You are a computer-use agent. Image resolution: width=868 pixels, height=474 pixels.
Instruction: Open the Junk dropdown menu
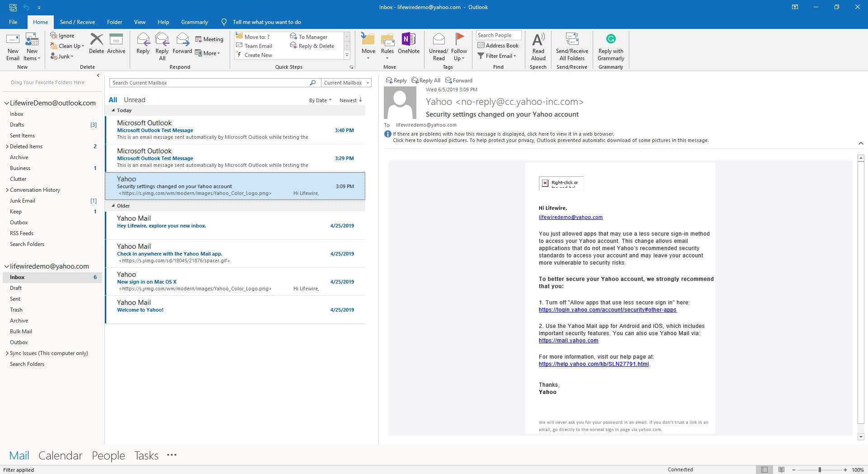62,56
